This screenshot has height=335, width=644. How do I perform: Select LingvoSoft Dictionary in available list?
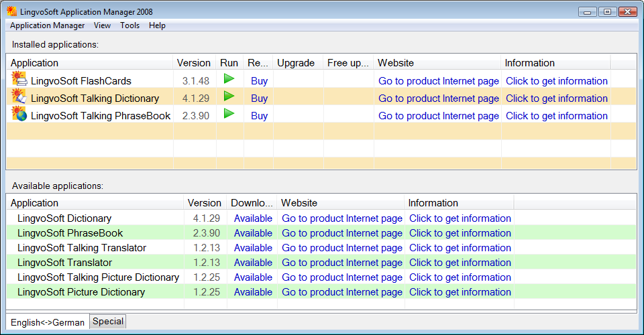(x=64, y=218)
